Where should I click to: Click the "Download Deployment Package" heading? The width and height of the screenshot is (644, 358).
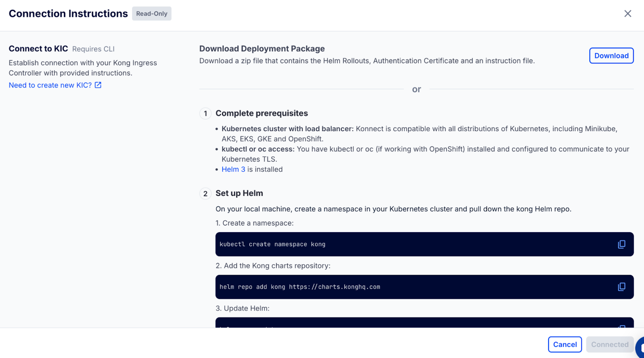click(x=262, y=49)
